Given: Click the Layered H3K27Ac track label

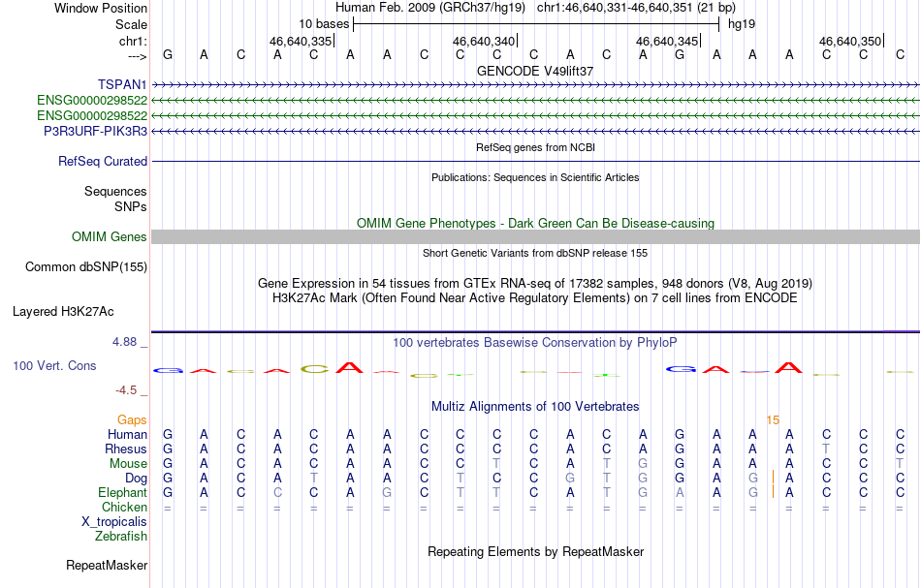Looking at the screenshot, I should click(x=63, y=312).
